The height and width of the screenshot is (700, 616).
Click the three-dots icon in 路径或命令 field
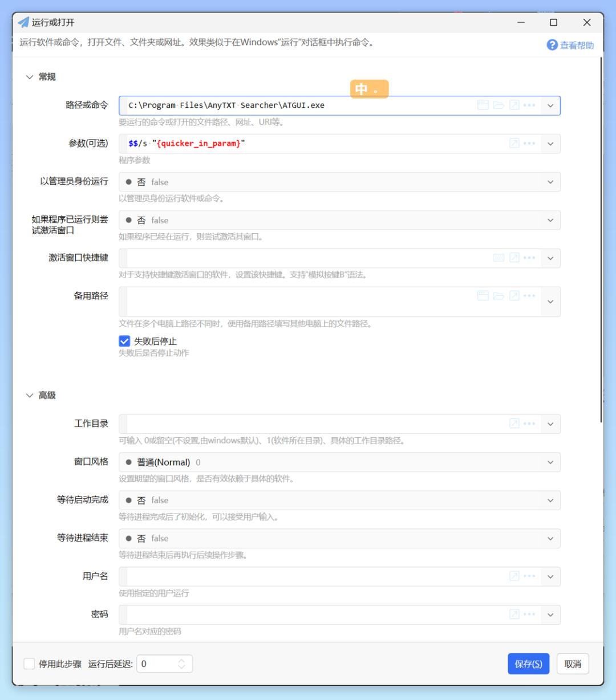tap(529, 105)
